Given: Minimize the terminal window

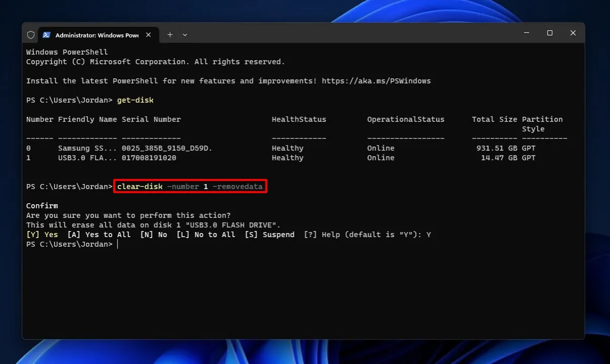Looking at the screenshot, I should pyautogui.click(x=527, y=33).
